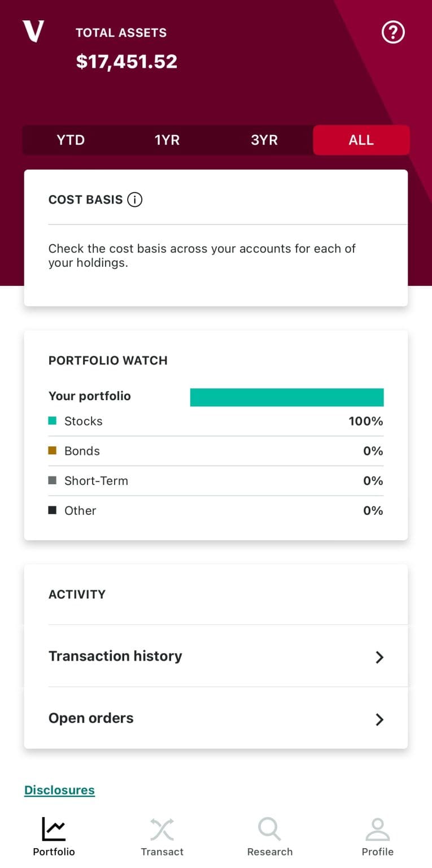Viewport: 432px width, 868px height.
Task: Select the Transact tab label
Action: pos(162,851)
